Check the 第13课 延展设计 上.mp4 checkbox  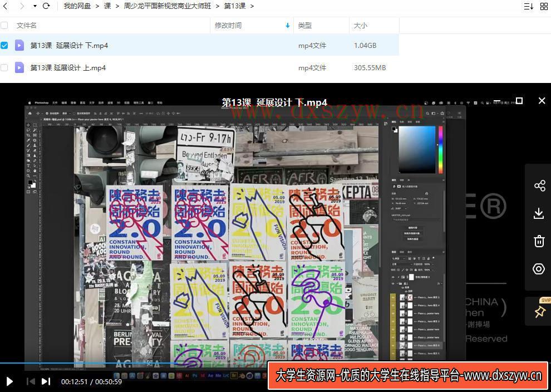point(4,67)
